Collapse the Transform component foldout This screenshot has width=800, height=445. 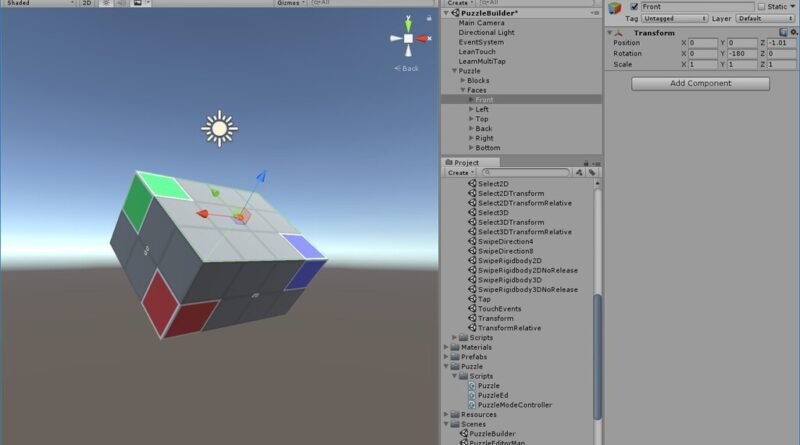click(610, 33)
